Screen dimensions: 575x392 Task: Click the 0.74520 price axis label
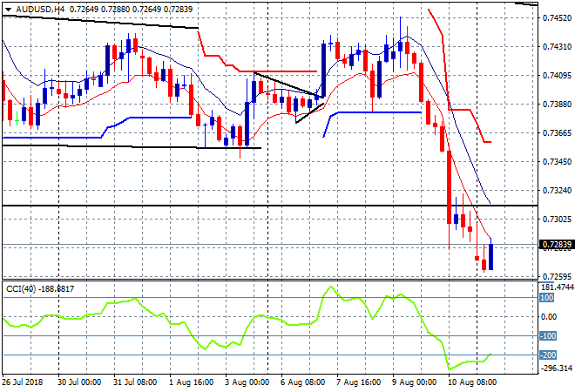click(x=557, y=17)
